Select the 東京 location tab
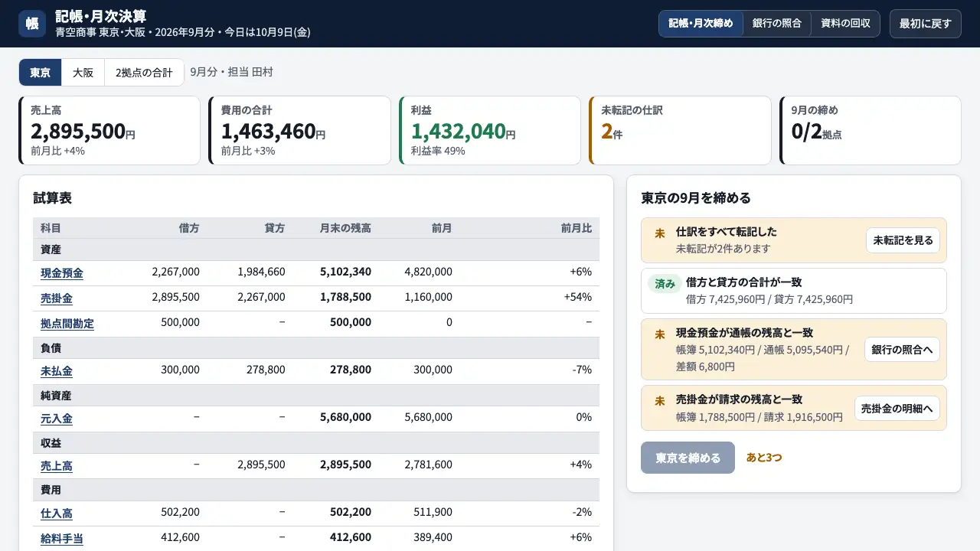 coord(41,73)
